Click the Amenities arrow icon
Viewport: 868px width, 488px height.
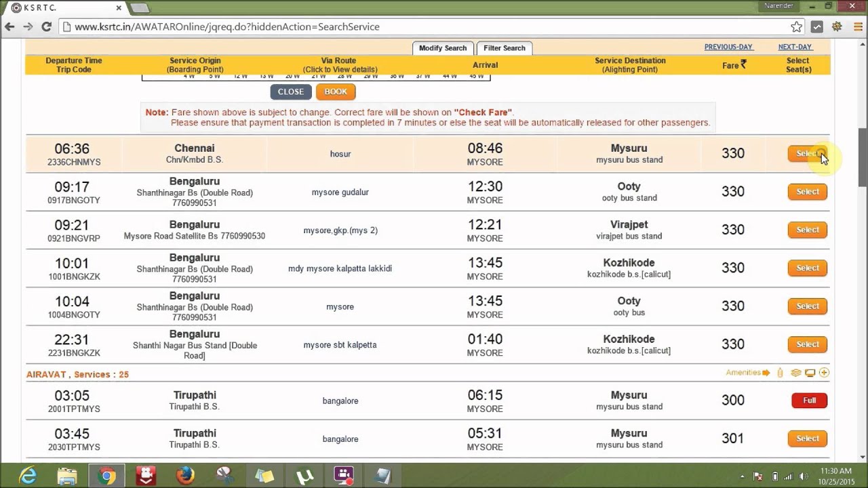(x=766, y=373)
